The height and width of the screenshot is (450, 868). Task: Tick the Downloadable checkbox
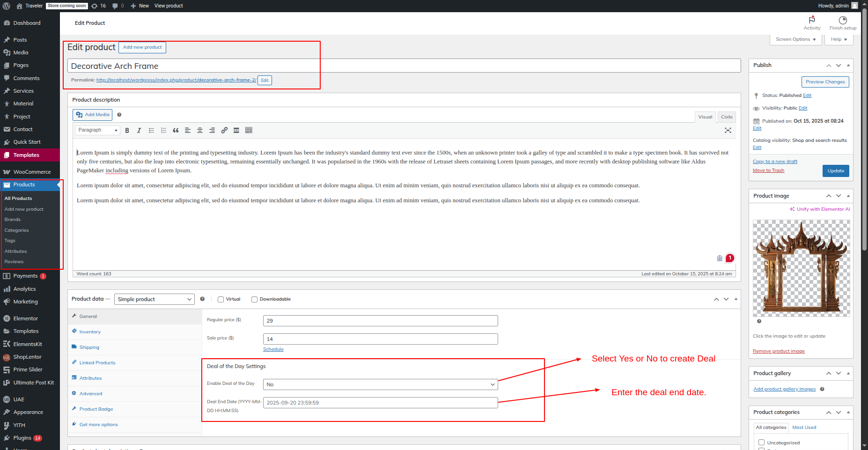pos(254,300)
